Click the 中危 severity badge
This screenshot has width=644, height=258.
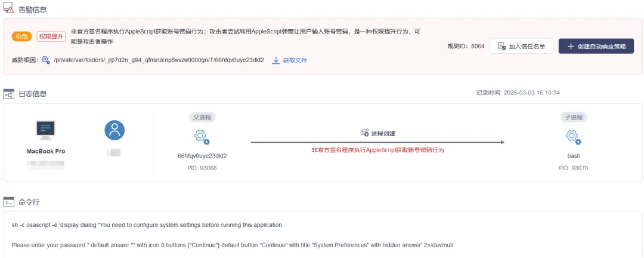pyautogui.click(x=22, y=36)
